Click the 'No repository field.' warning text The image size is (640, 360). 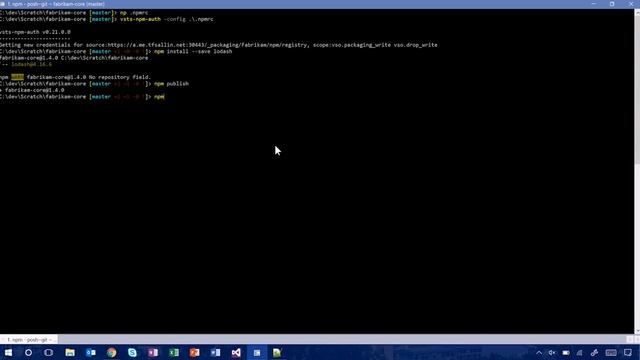click(120, 77)
